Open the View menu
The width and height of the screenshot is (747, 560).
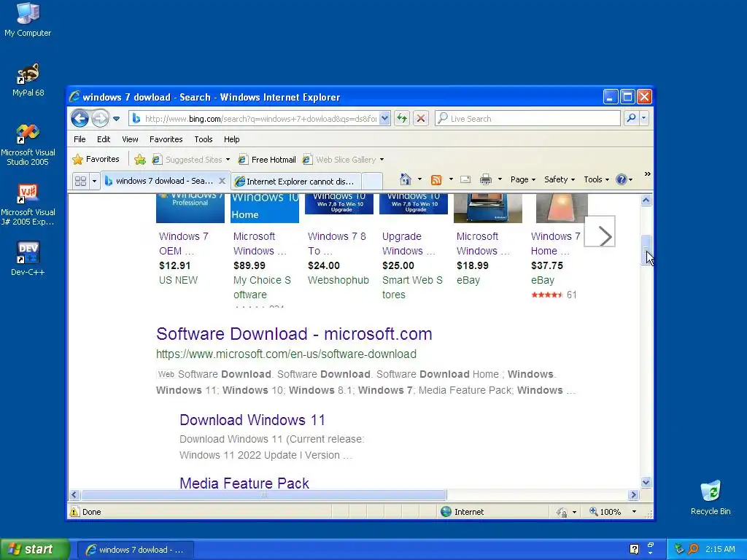click(130, 139)
